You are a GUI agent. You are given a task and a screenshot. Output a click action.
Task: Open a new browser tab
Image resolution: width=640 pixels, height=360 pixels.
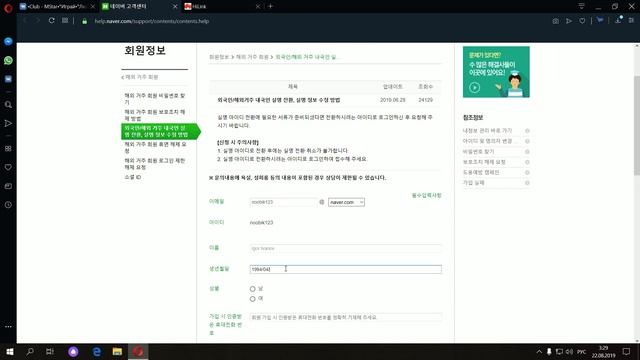(270, 6)
